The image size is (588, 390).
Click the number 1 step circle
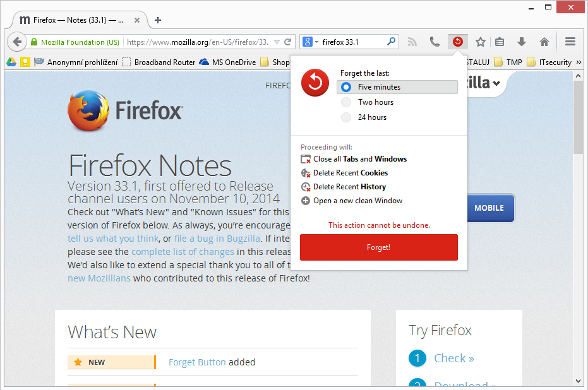tap(417, 358)
